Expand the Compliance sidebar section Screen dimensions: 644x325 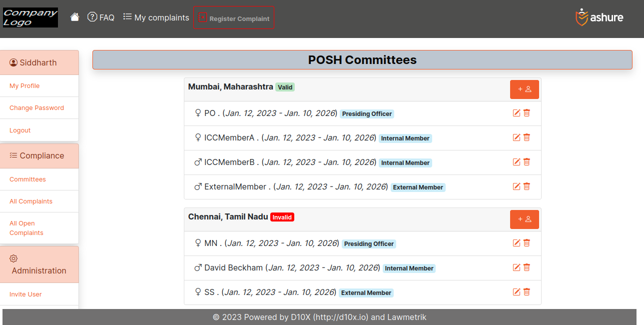39,155
